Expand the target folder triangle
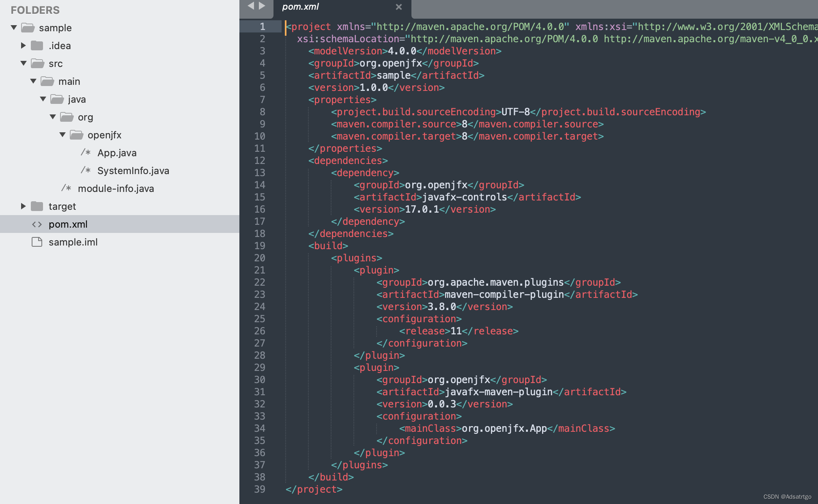 pyautogui.click(x=24, y=207)
